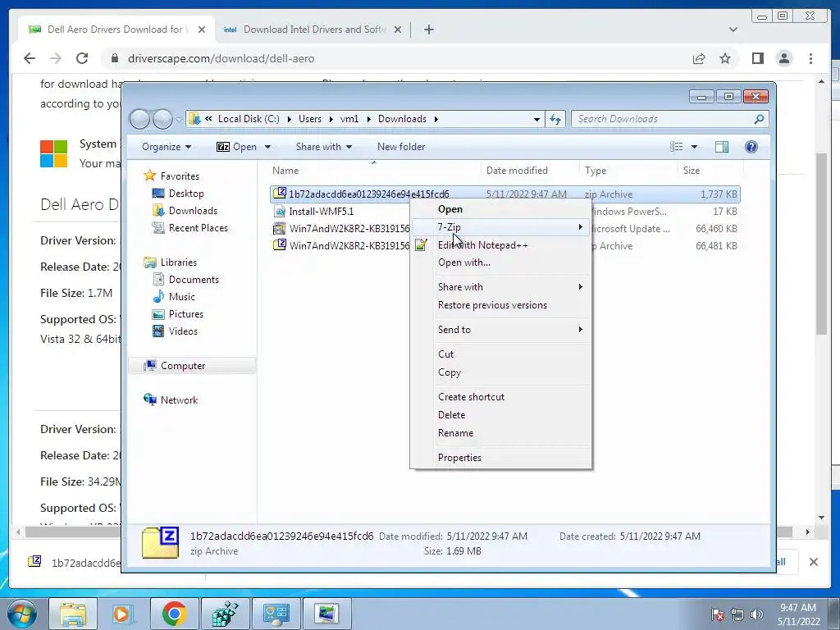Viewport: 840px width, 630px height.
Task: Open Windows Media Player from taskbar
Action: [x=123, y=614]
